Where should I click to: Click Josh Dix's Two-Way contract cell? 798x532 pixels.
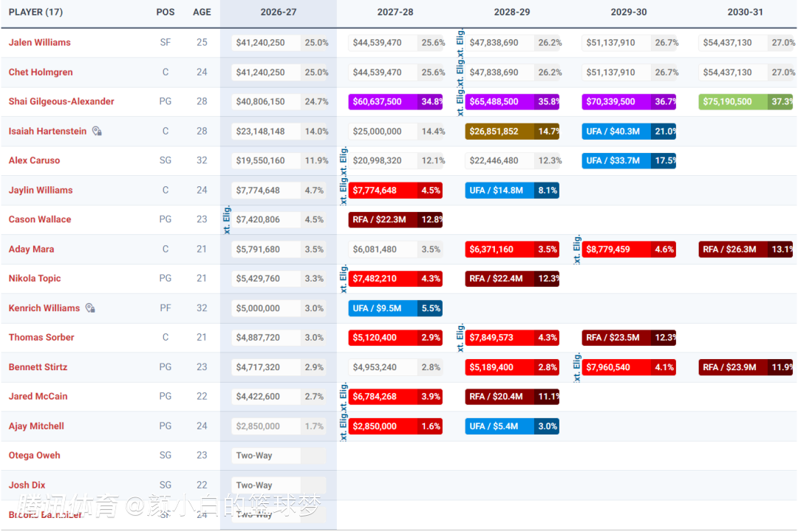pos(279,485)
